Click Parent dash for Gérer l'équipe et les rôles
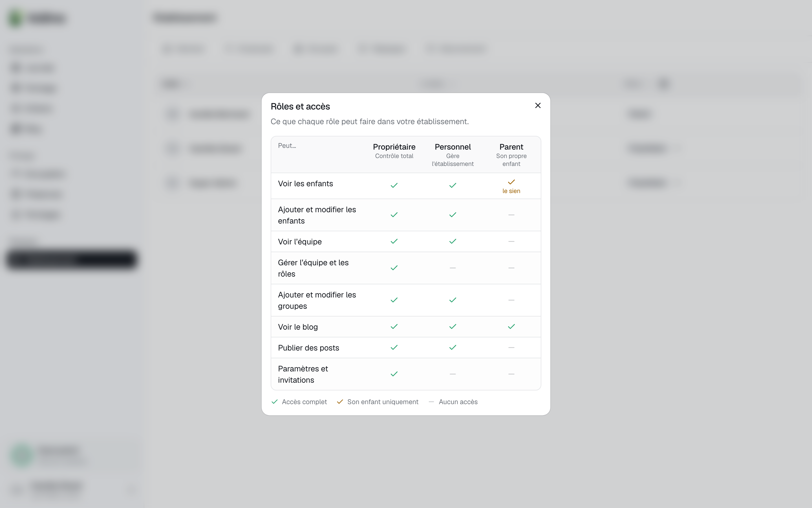812x508 pixels. point(511,268)
